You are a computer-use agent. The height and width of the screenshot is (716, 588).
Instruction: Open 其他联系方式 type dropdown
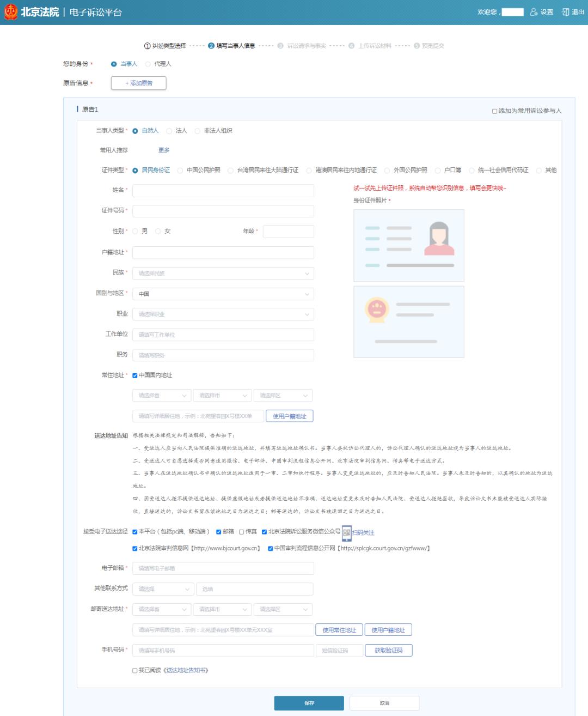click(163, 589)
